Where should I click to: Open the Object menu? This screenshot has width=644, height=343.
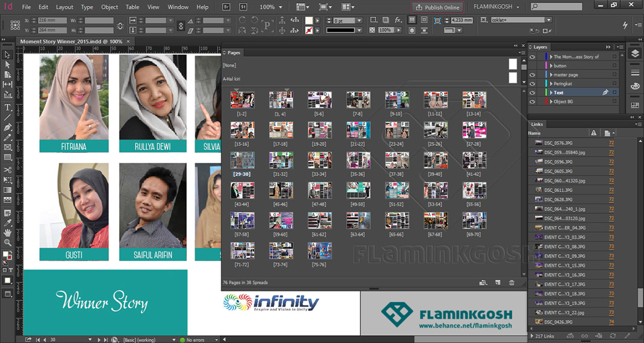click(x=109, y=7)
